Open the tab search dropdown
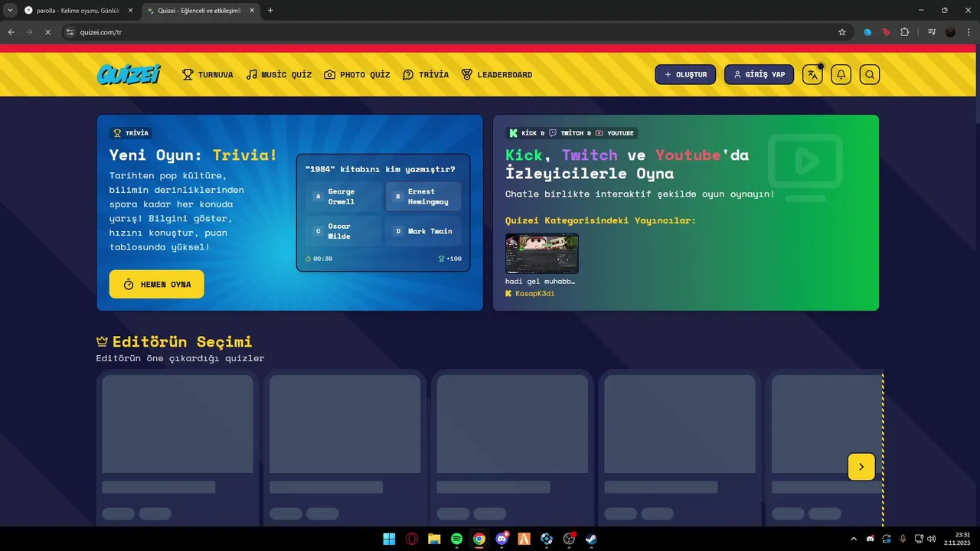The image size is (980, 551). (x=10, y=10)
